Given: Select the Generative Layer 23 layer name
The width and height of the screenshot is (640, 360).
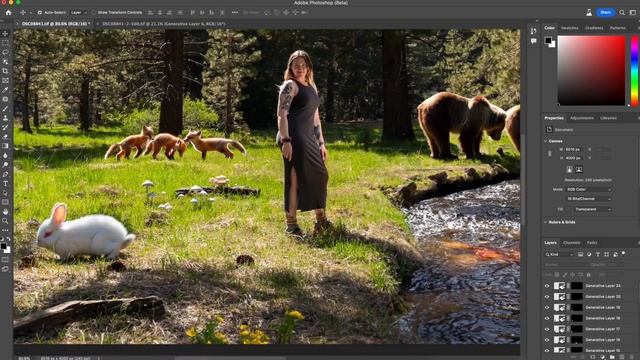Looking at the screenshot, I should 603,297.
